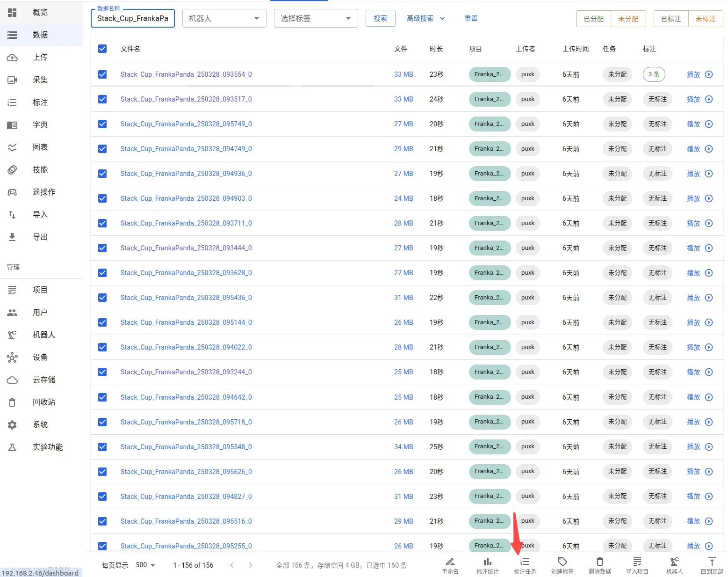Toggle checkbox for file ending 094022_0

tap(102, 347)
